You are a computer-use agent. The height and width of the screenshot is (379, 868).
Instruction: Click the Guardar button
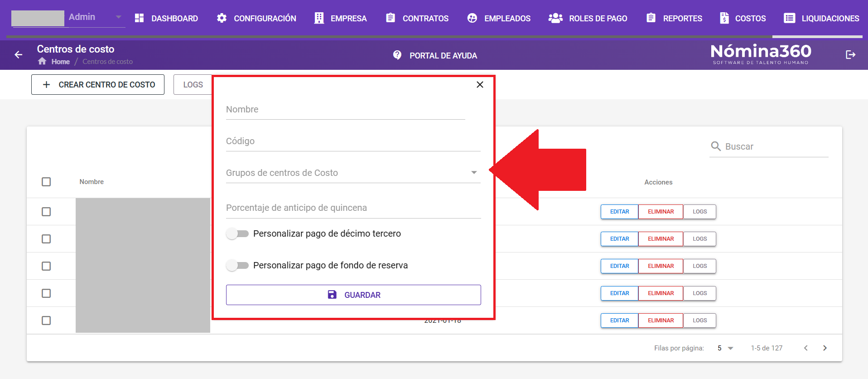(x=353, y=295)
